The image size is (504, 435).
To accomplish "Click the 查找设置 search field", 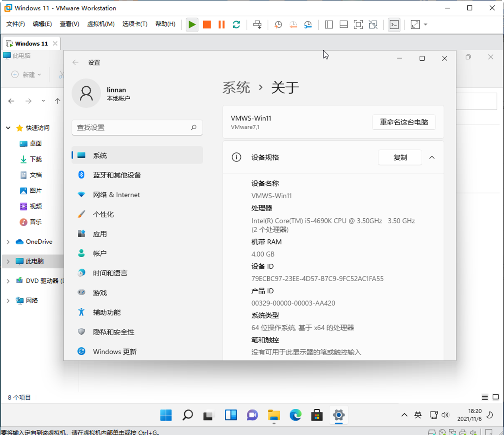I will [137, 128].
